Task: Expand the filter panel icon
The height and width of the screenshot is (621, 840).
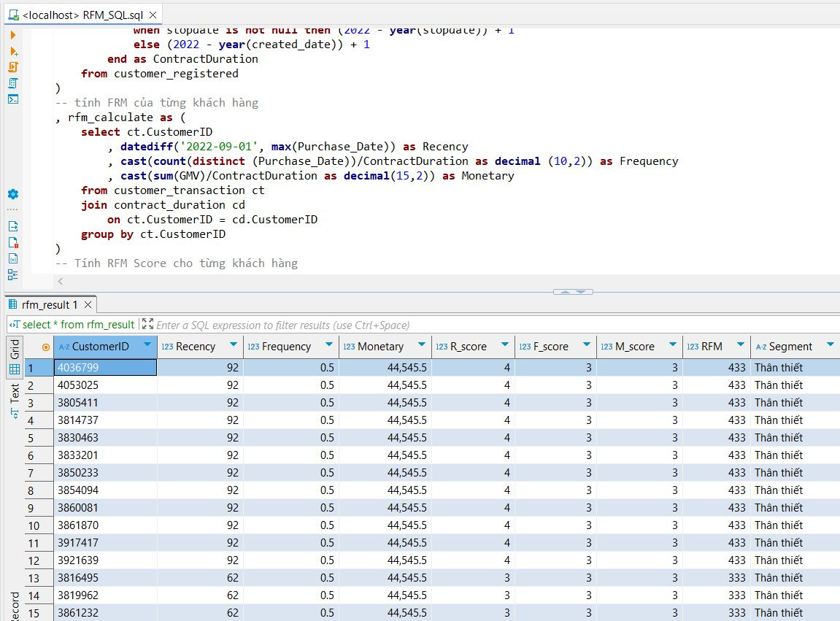Action: click(147, 324)
